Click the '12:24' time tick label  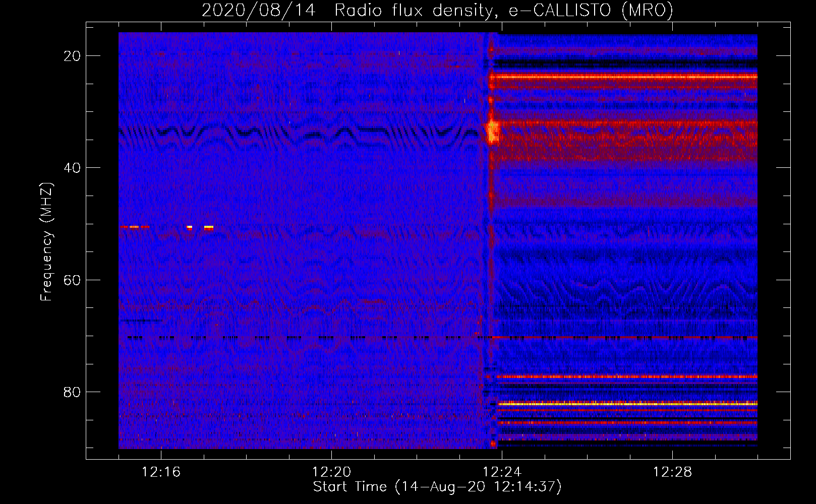coord(502,472)
